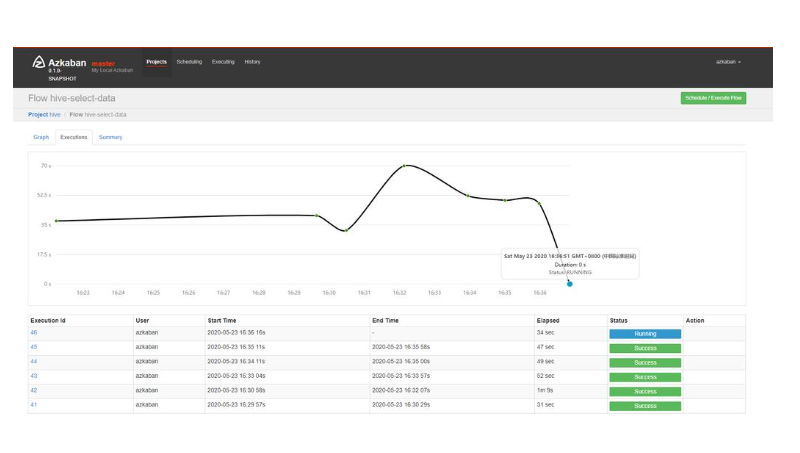
Task: Click the chart peak point at 70 s
Action: tap(404, 166)
